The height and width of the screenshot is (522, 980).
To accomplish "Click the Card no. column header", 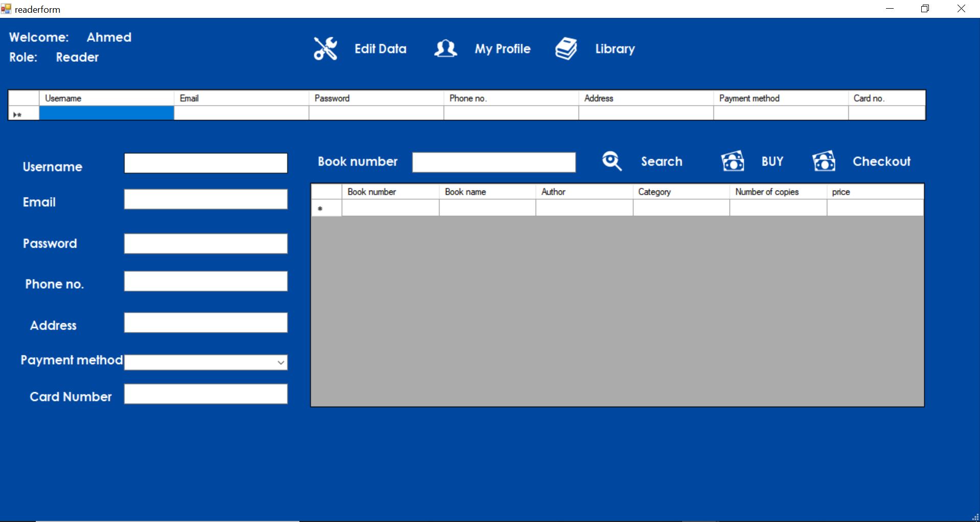I will tap(887, 98).
